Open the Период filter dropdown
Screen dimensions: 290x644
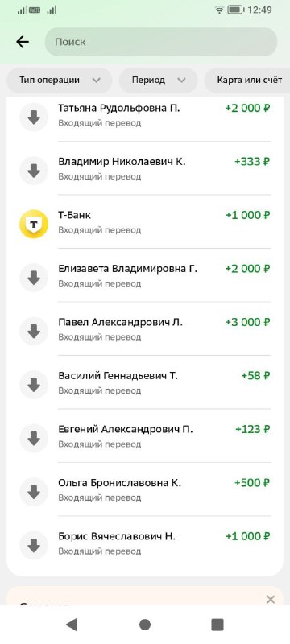pos(158,80)
